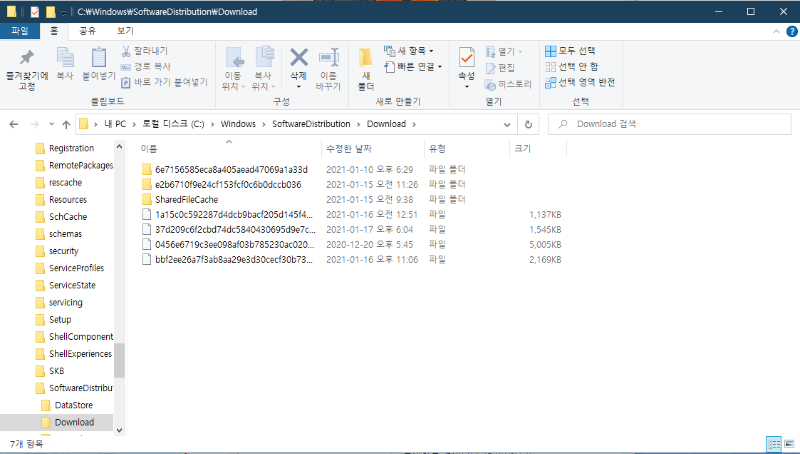Open the 공유 ribbon tab
The image size is (800, 454).
[x=88, y=31]
